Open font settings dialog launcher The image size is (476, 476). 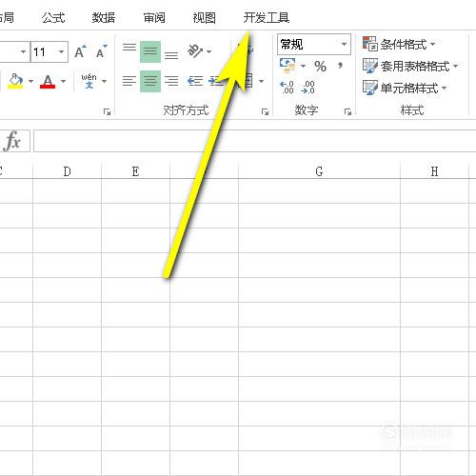coord(107,111)
